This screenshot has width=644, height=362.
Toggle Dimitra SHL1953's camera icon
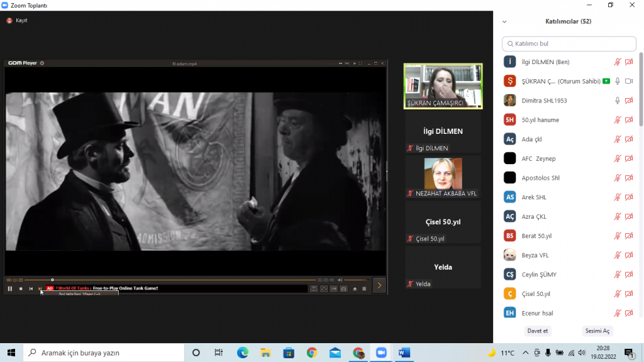point(630,100)
